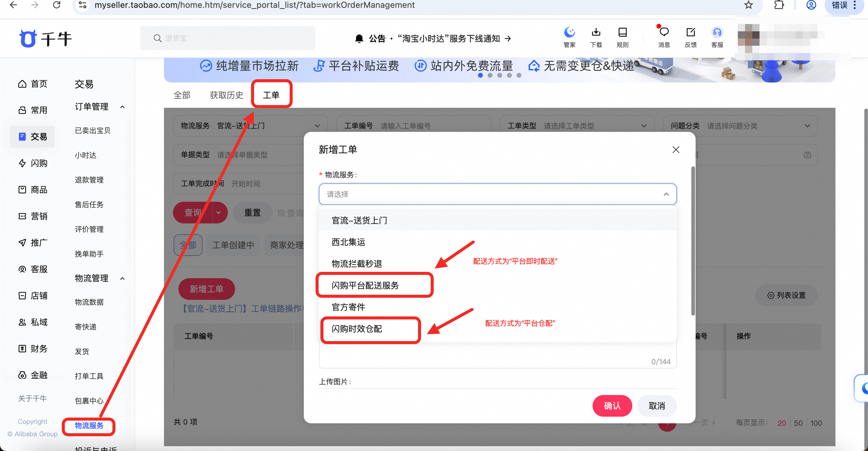868x451 pixels.
Task: Show 50 items per page
Action: 798,423
